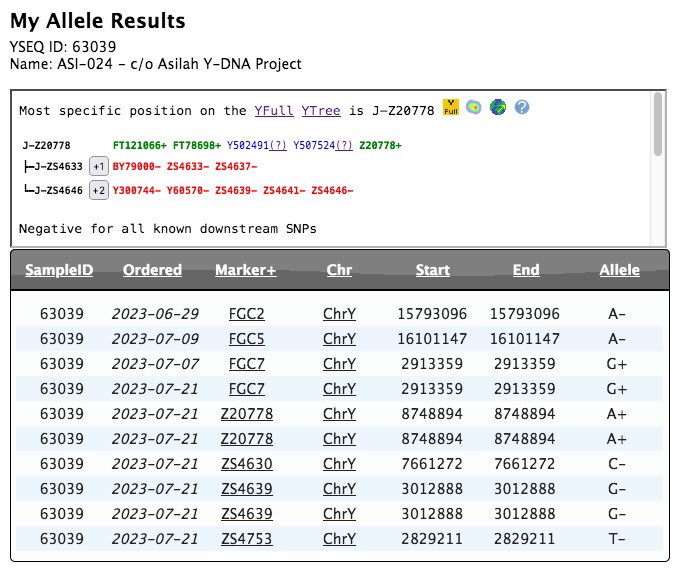Image resolution: width=676 pixels, height=574 pixels.
Task: Click the start position 7661272
Action: [x=432, y=464]
